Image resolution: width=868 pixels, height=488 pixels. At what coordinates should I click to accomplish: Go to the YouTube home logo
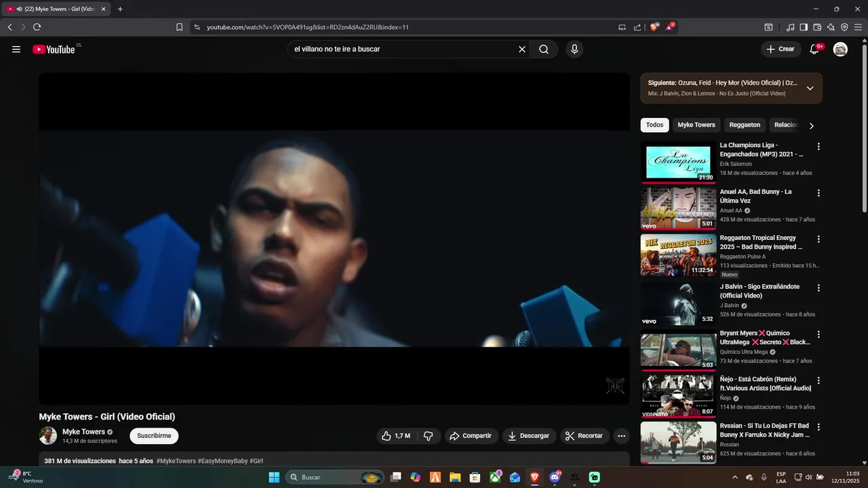pyautogui.click(x=54, y=49)
